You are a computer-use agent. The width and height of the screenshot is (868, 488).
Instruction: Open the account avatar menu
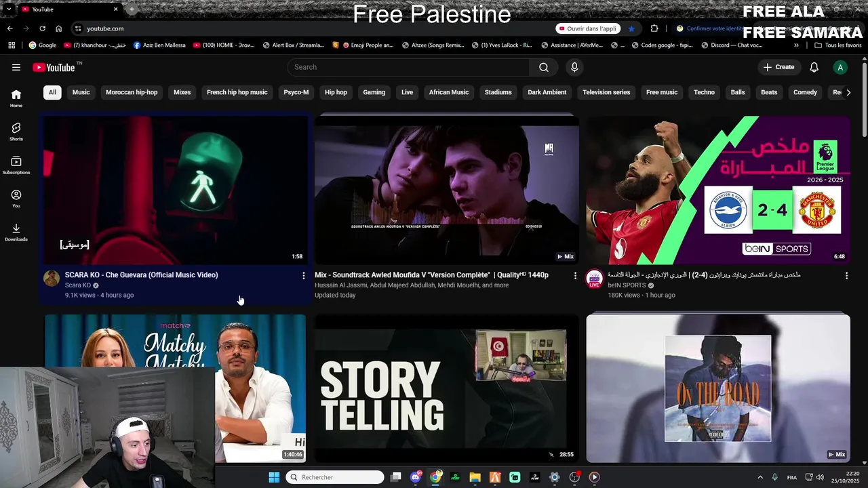coord(840,67)
